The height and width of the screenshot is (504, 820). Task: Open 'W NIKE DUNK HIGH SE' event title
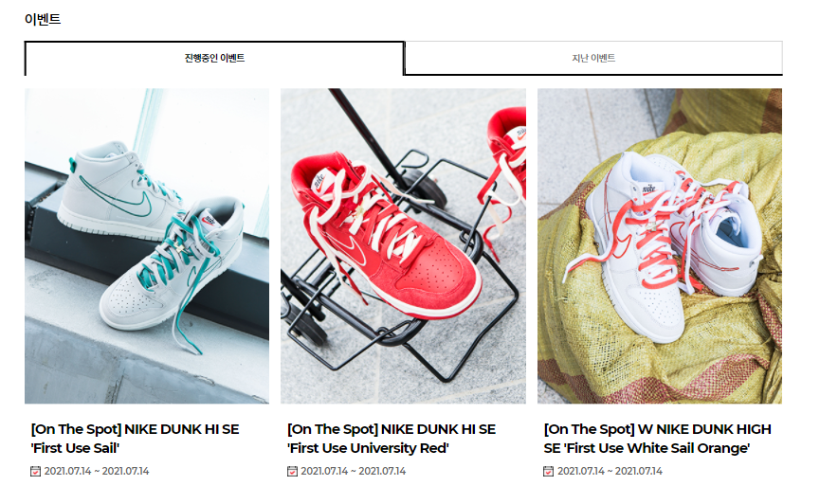(657, 439)
